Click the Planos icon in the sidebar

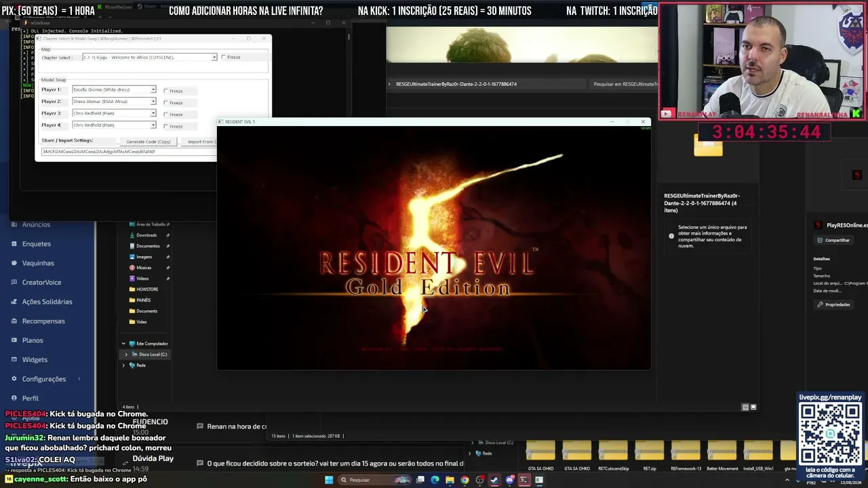[14, 340]
